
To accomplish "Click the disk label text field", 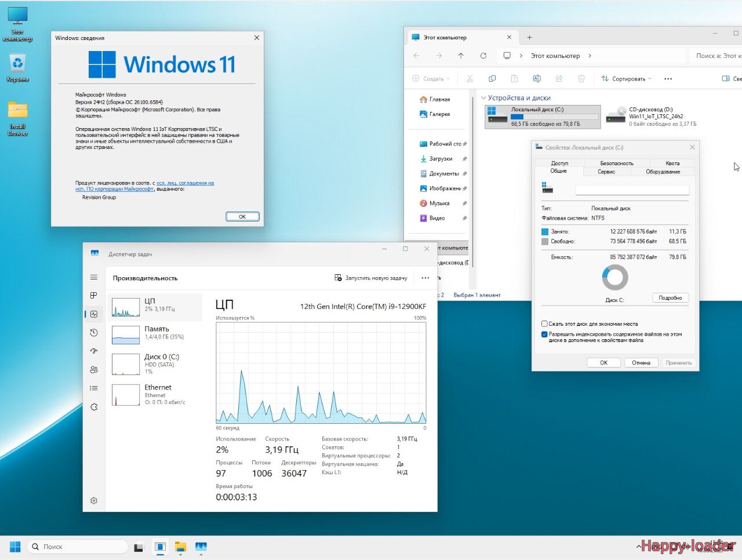I will point(632,190).
